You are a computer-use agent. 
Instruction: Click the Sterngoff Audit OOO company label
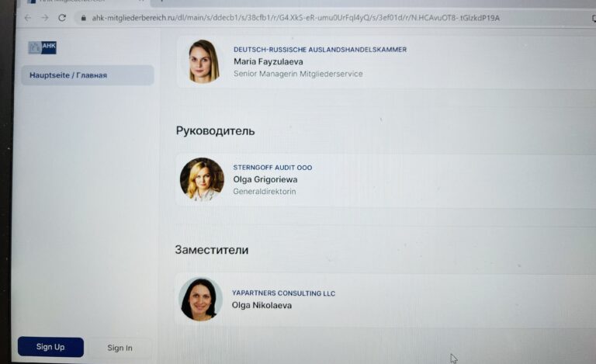tap(272, 168)
